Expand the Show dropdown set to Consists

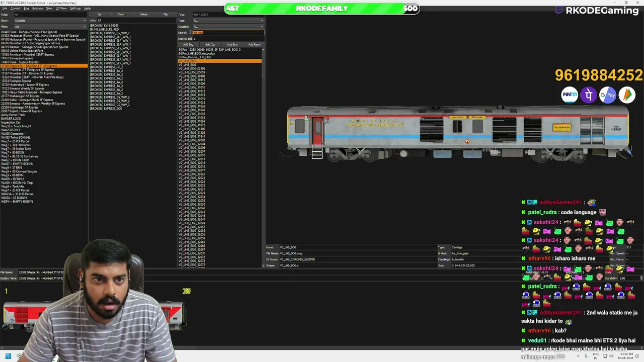click(x=50, y=21)
